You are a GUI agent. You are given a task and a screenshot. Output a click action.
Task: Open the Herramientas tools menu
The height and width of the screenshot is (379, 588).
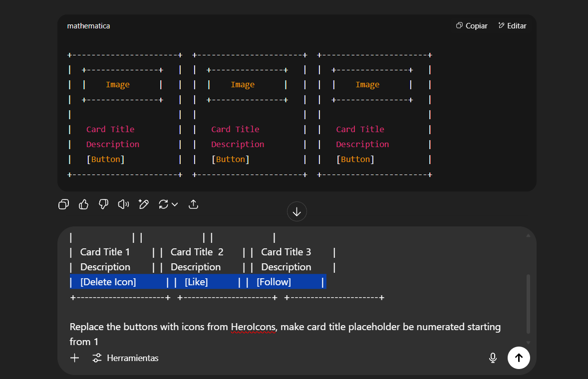click(125, 358)
